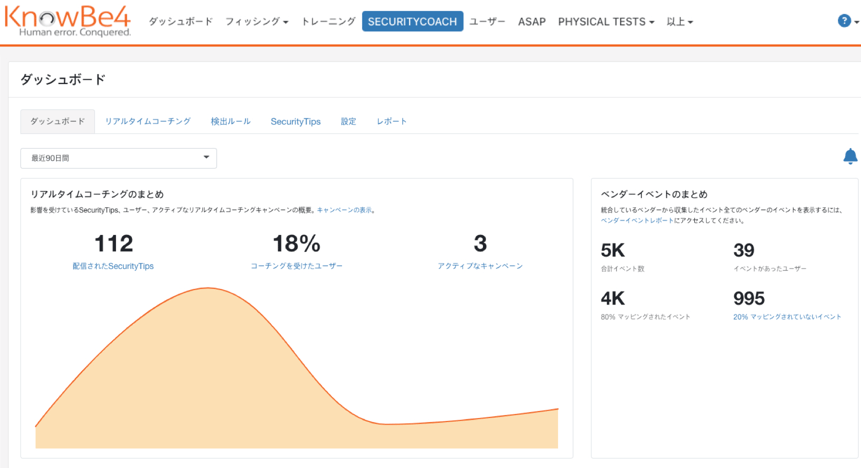
Task: Expand the PHYSICAL TESTS dropdown menu
Action: tap(606, 22)
